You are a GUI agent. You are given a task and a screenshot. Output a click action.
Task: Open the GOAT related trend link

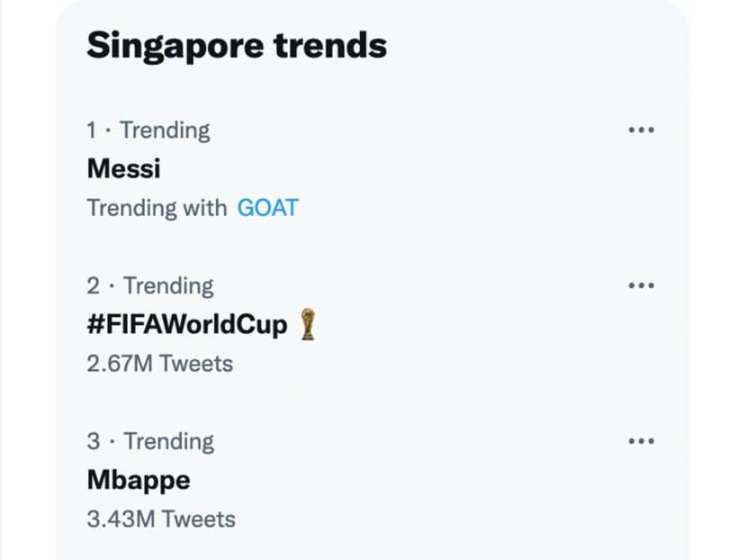[267, 208]
